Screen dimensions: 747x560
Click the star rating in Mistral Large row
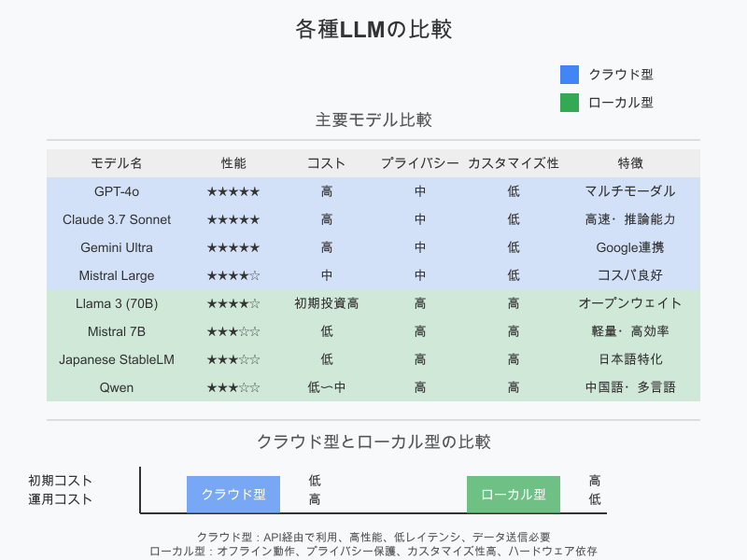233,275
